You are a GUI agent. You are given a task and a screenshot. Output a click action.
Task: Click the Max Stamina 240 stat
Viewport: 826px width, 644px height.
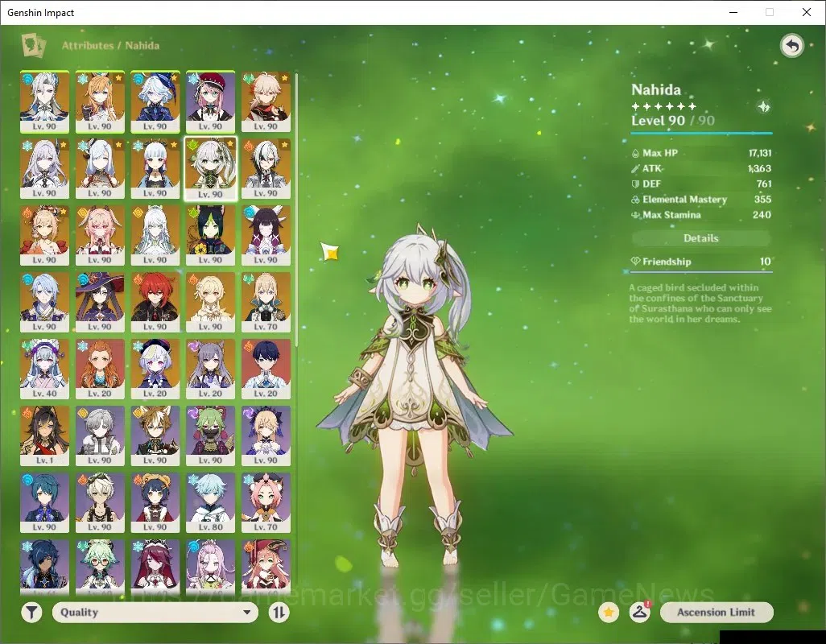(701, 215)
